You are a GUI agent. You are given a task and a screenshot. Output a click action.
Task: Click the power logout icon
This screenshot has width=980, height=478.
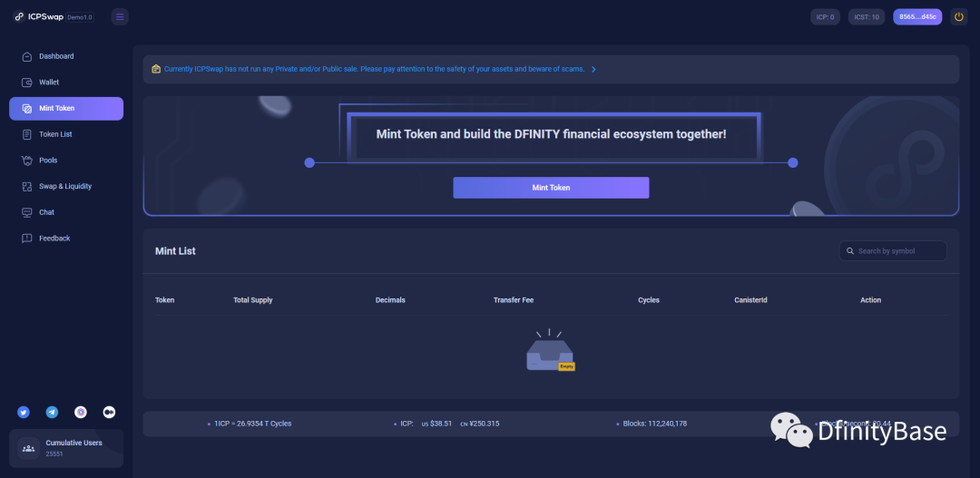point(959,17)
